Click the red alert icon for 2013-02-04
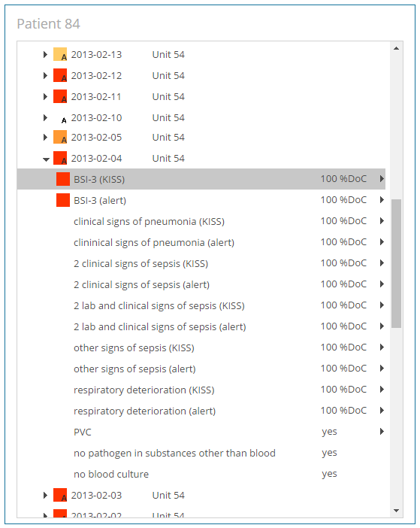 point(60,158)
